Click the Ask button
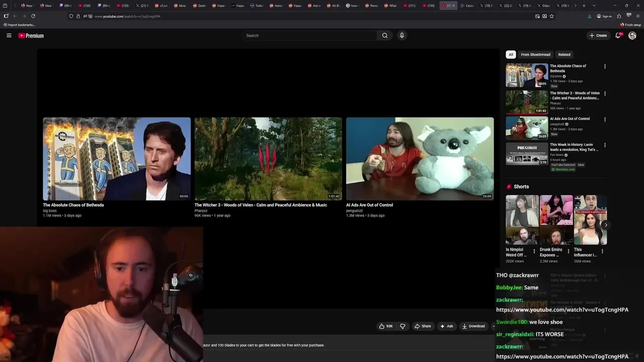The height and width of the screenshot is (362, 644). tap(446, 326)
